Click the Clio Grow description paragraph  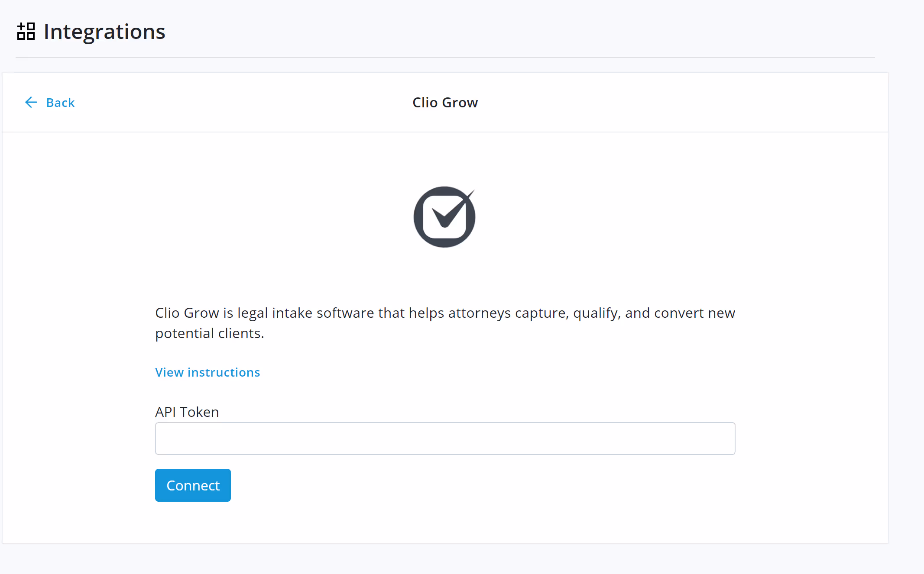[445, 313]
